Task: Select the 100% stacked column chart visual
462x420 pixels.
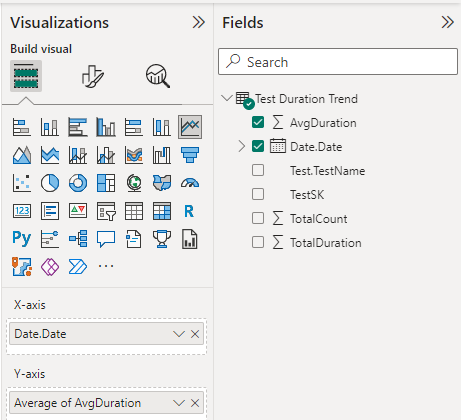Action: 162,127
